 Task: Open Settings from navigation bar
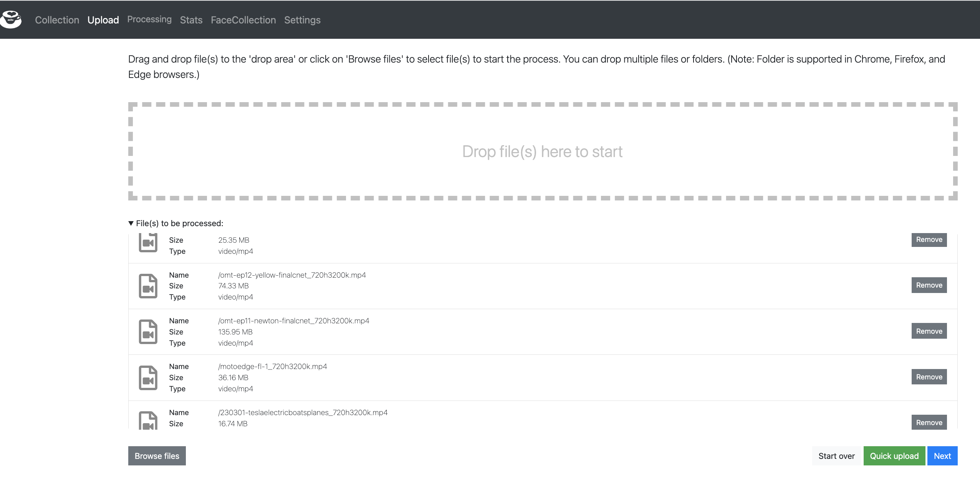(x=302, y=20)
